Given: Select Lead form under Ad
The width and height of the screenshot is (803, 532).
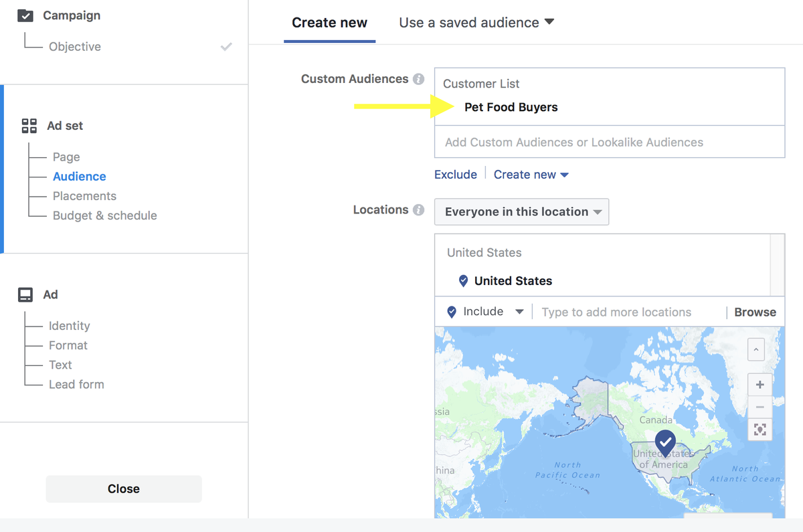Looking at the screenshot, I should [76, 384].
